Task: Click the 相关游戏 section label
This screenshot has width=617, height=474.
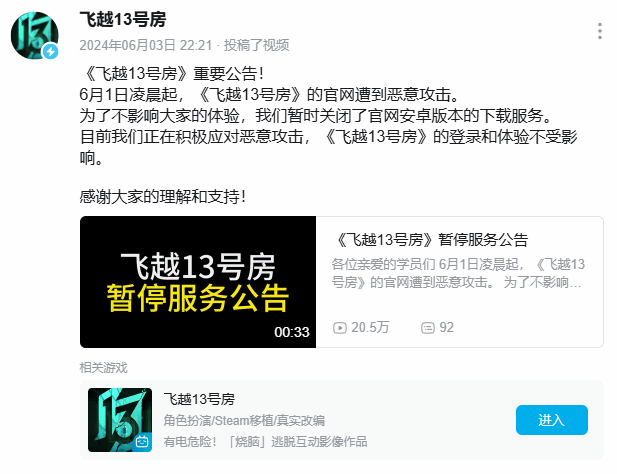Action: tap(103, 367)
